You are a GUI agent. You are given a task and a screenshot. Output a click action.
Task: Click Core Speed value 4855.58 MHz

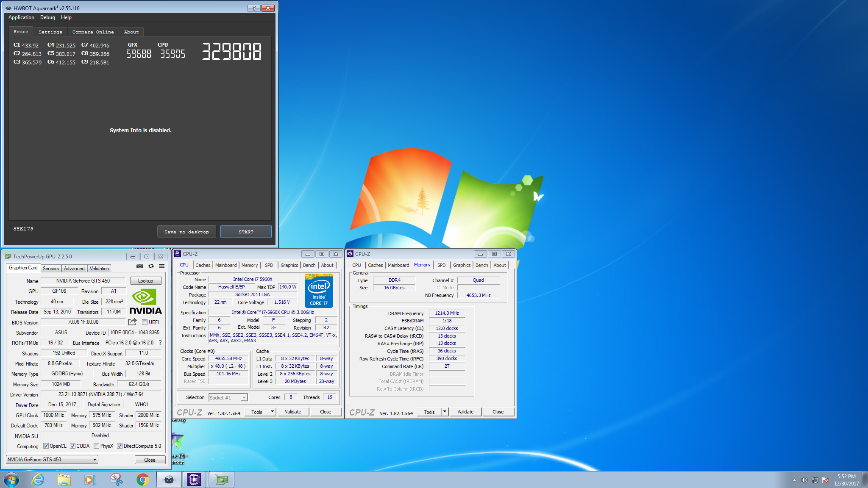(x=228, y=358)
